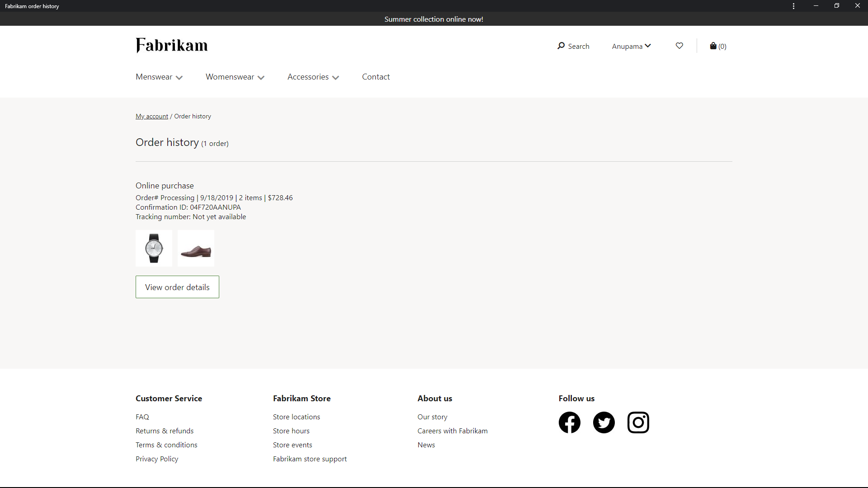Click the Search icon
Screen dimensions: 868x488
click(561, 46)
